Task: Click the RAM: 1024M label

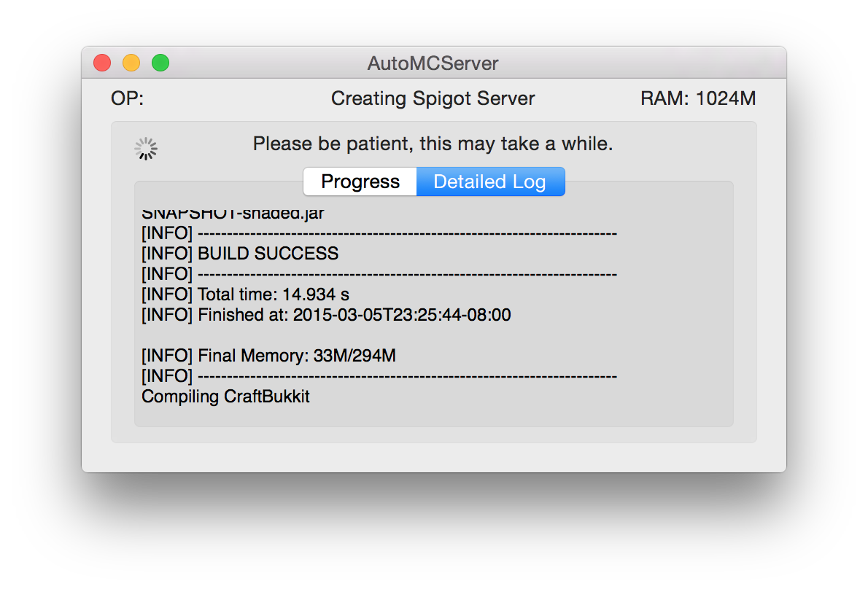Action: click(698, 98)
